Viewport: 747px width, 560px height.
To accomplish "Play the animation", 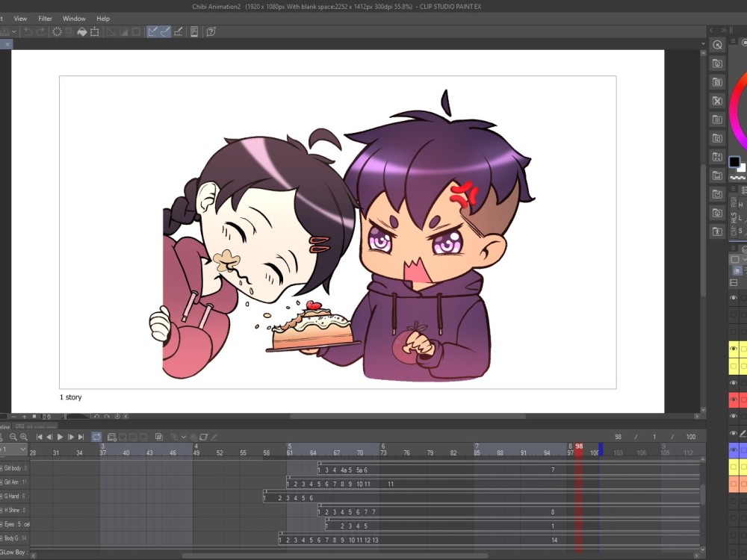I will 60,437.
